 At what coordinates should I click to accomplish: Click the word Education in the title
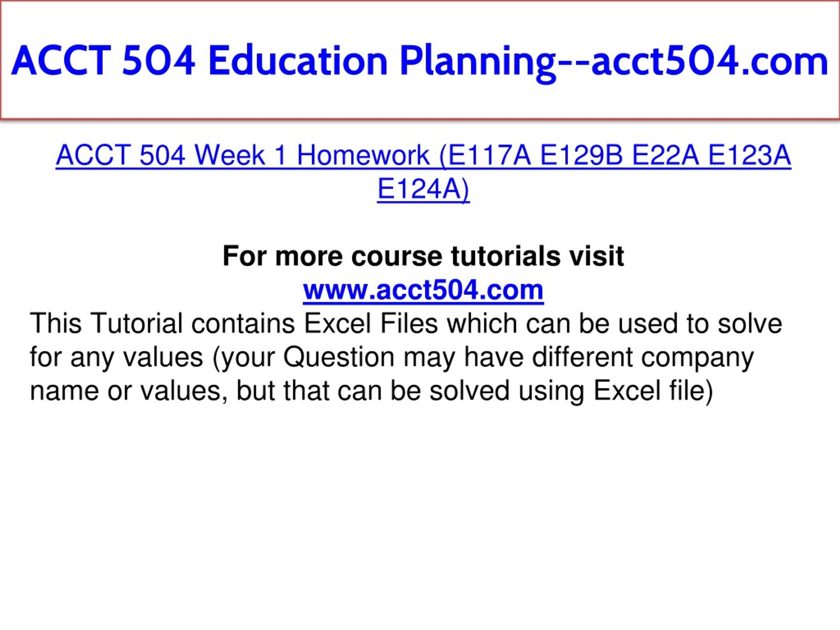coord(298,61)
